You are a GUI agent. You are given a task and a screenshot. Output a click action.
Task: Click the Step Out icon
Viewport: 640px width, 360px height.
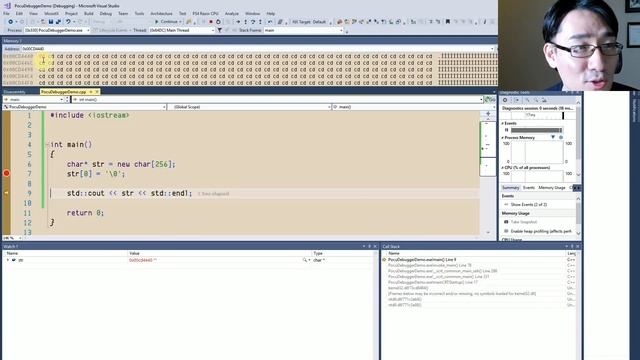(260, 22)
